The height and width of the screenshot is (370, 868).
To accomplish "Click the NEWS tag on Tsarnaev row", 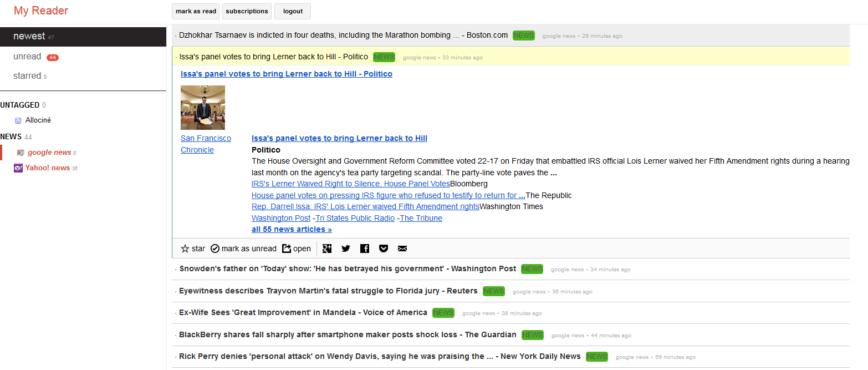I will click(x=524, y=36).
